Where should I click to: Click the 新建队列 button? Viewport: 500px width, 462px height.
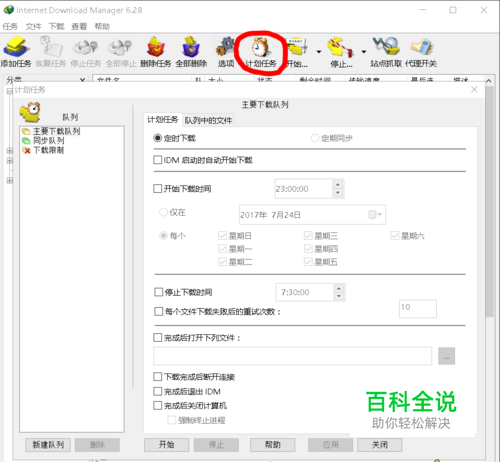(48, 445)
